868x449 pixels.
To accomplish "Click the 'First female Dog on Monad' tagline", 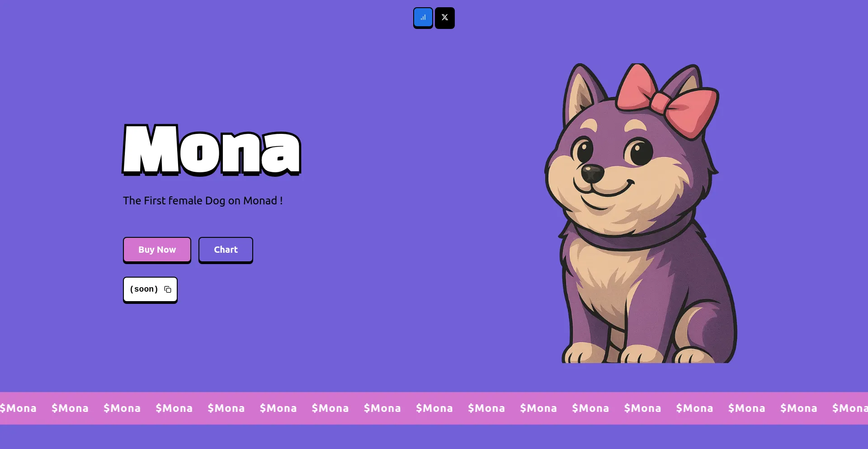I will 203,201.
